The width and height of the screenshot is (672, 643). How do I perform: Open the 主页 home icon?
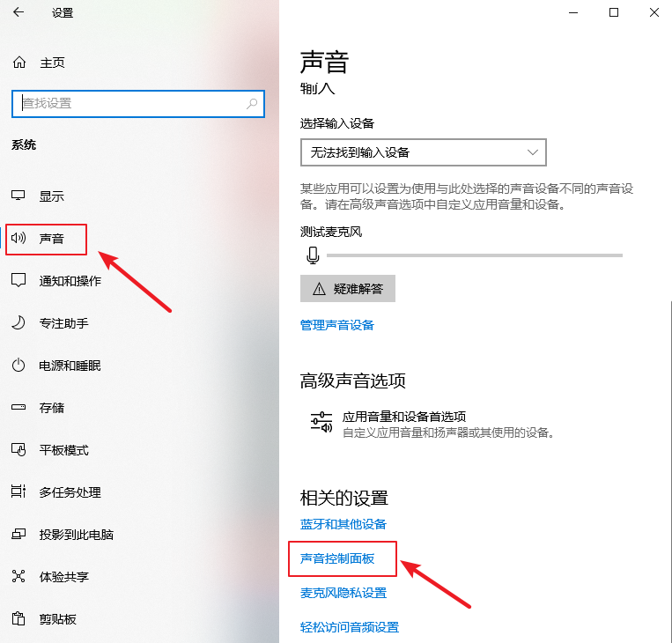[19, 63]
